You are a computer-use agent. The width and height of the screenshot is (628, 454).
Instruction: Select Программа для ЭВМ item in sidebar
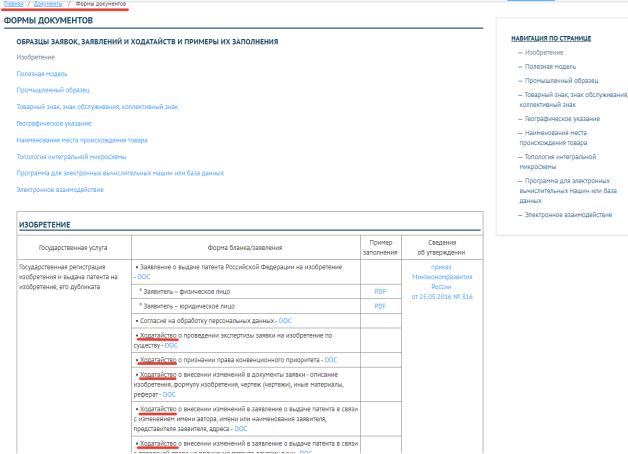click(x=568, y=191)
